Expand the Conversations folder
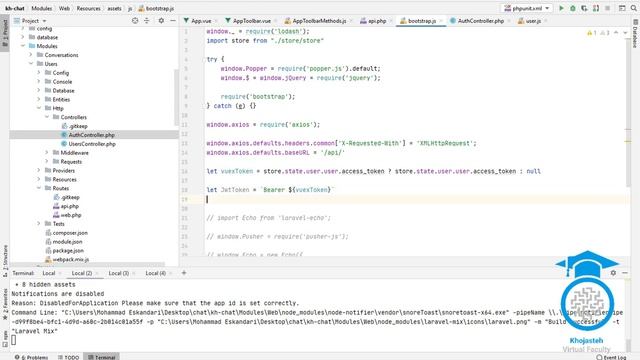This screenshot has width=640, height=360. tap(31, 55)
